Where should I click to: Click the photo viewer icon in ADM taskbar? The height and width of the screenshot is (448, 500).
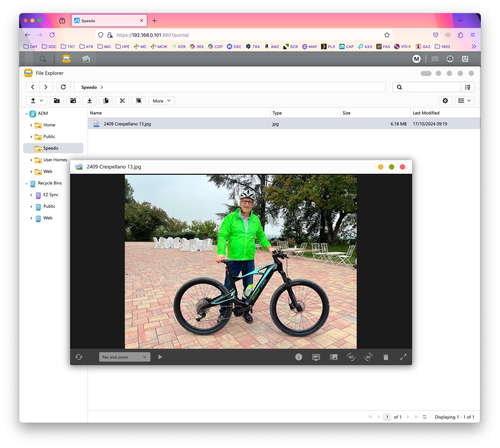coord(86,59)
